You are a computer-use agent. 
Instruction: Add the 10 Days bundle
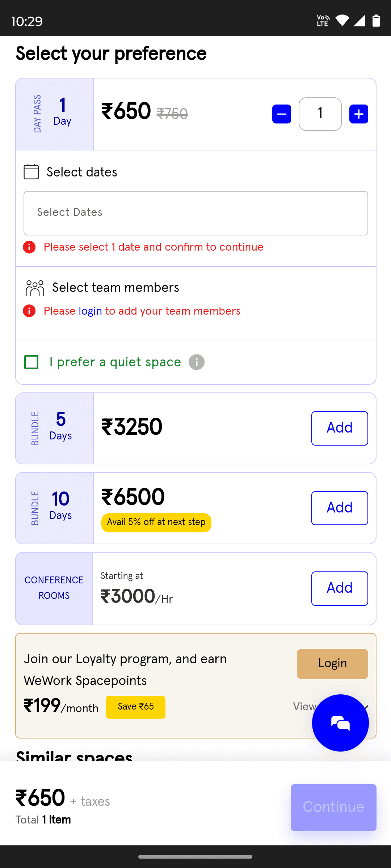pyautogui.click(x=340, y=508)
